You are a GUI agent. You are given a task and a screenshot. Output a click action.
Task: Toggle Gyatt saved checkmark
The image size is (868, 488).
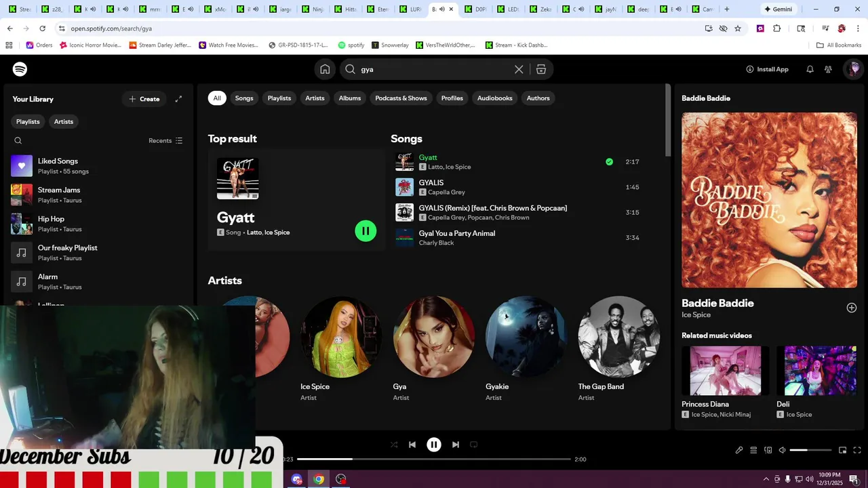[x=609, y=162]
